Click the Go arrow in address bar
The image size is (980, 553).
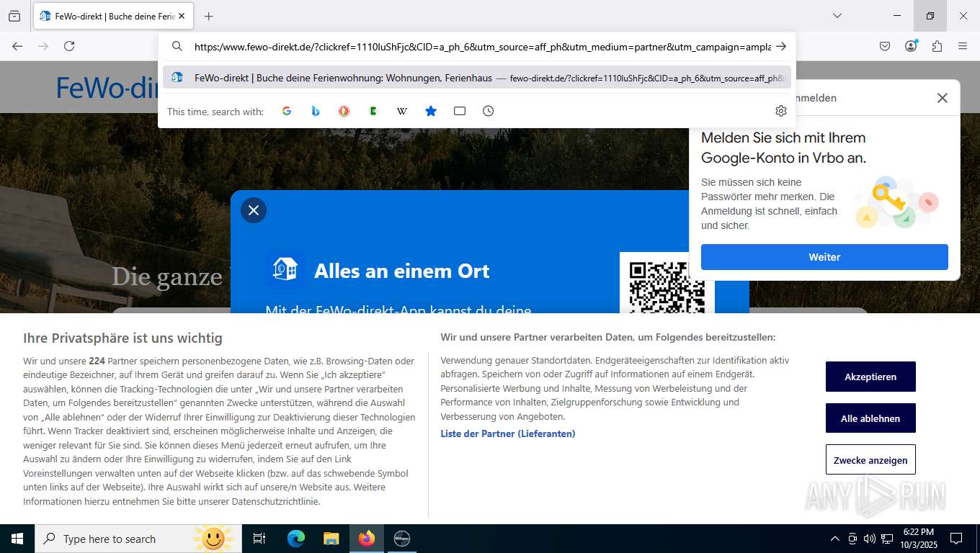coord(781,47)
